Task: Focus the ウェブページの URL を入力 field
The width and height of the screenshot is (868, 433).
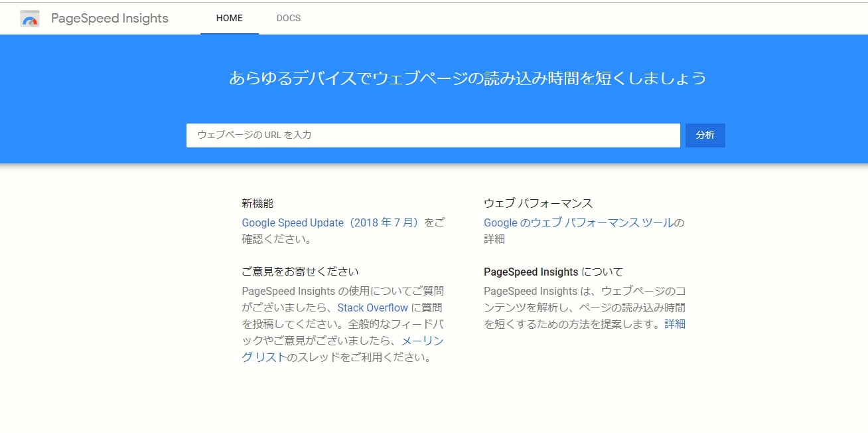Action: tap(433, 135)
